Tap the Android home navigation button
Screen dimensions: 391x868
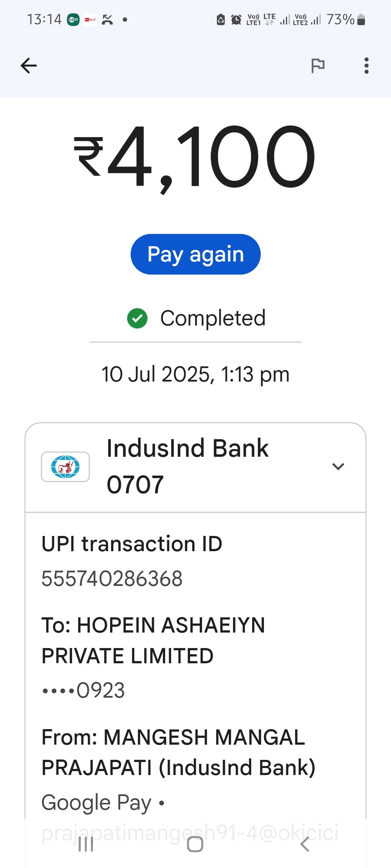[195, 844]
